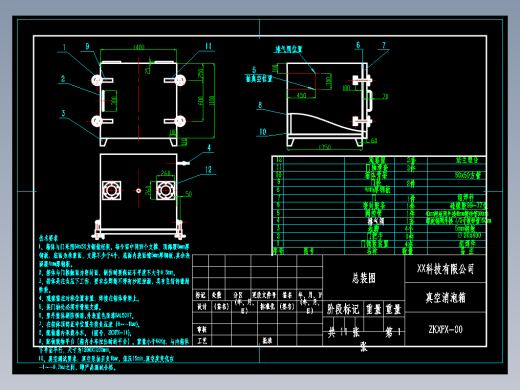
Task: Click the 1400 width dimension on front view
Action: (x=139, y=47)
